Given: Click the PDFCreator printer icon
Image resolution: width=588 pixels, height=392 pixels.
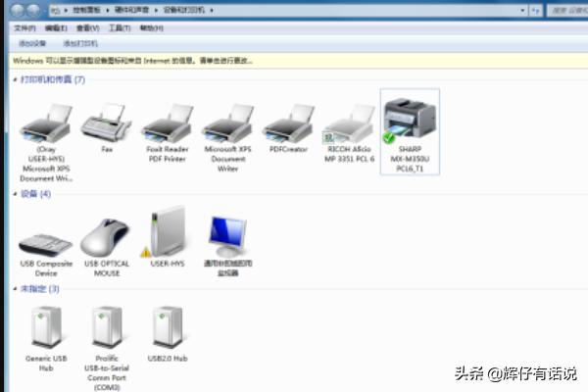Looking at the screenshot, I should click(x=288, y=125).
